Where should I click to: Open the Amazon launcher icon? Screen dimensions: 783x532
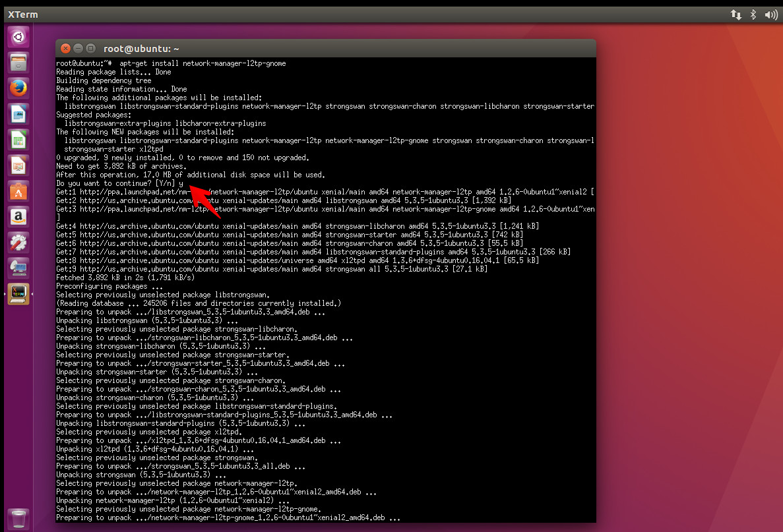tap(18, 217)
